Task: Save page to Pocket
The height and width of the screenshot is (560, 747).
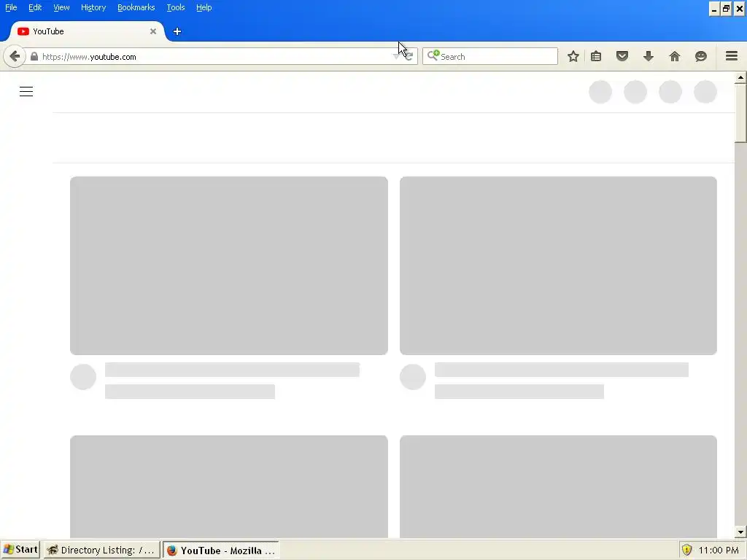Action: (x=622, y=57)
